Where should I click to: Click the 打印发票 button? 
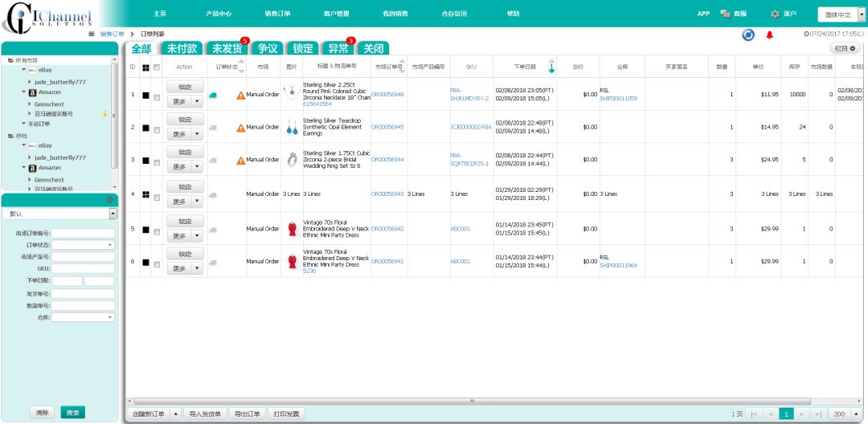[x=287, y=414]
